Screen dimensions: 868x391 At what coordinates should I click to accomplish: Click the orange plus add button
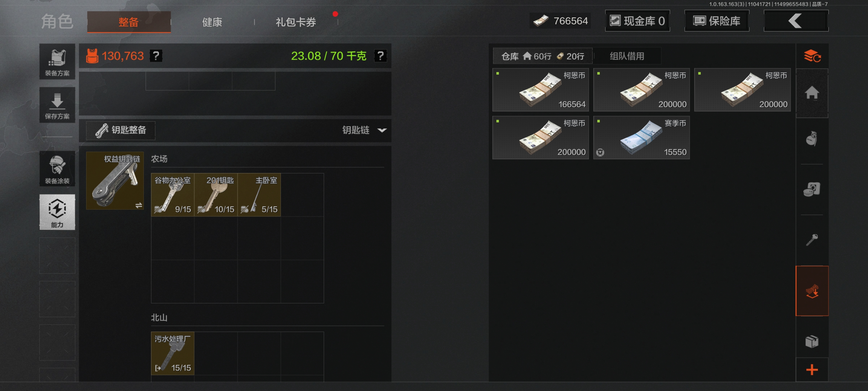click(x=812, y=370)
